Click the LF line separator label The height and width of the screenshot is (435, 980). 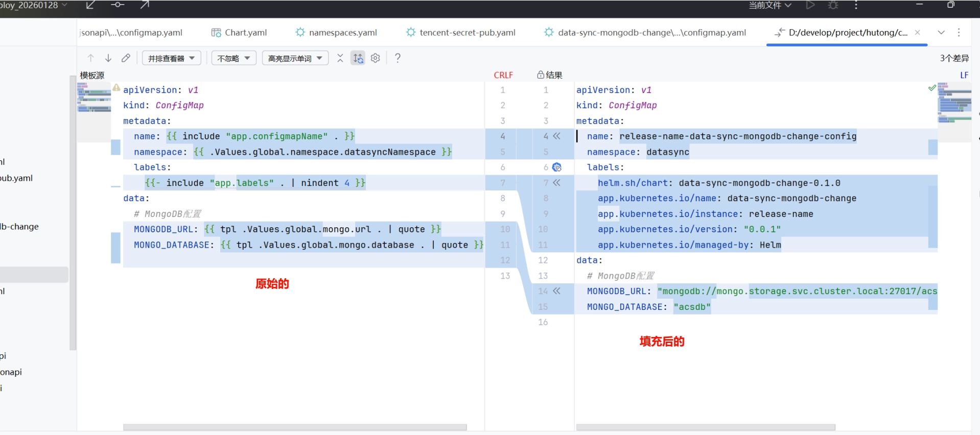point(964,75)
